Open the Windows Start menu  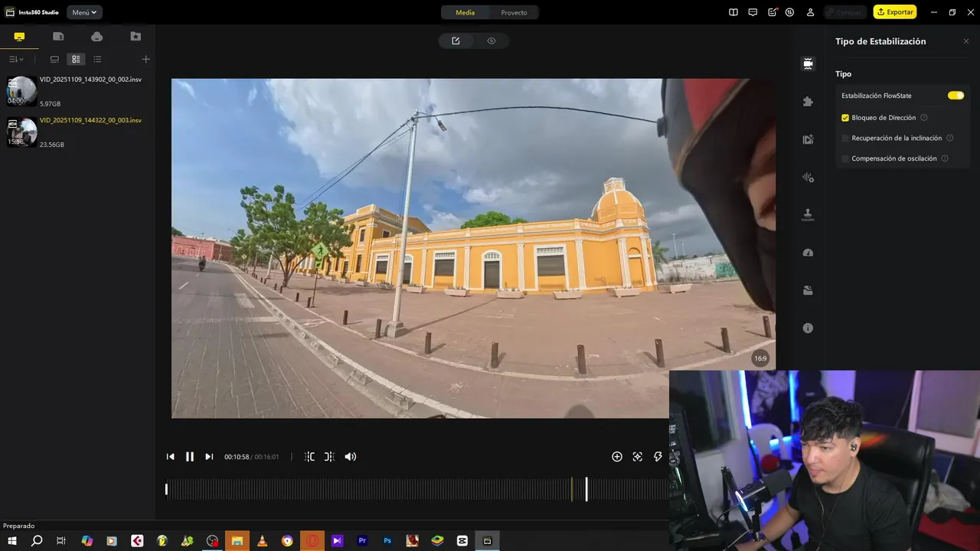[x=12, y=540]
